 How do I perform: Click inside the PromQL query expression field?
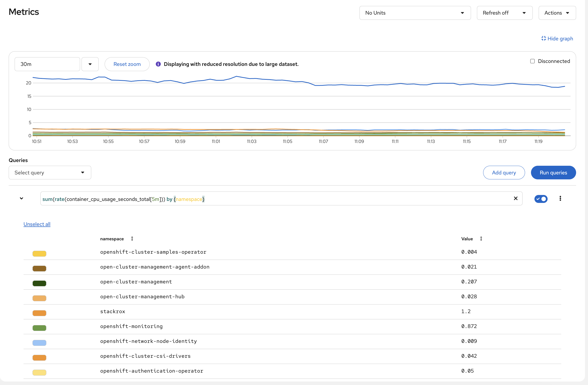point(273,198)
